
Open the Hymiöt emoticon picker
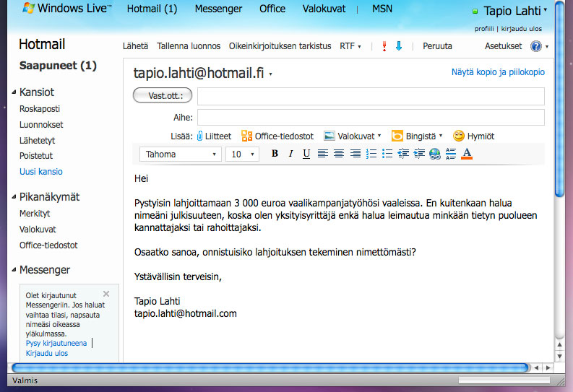click(473, 136)
